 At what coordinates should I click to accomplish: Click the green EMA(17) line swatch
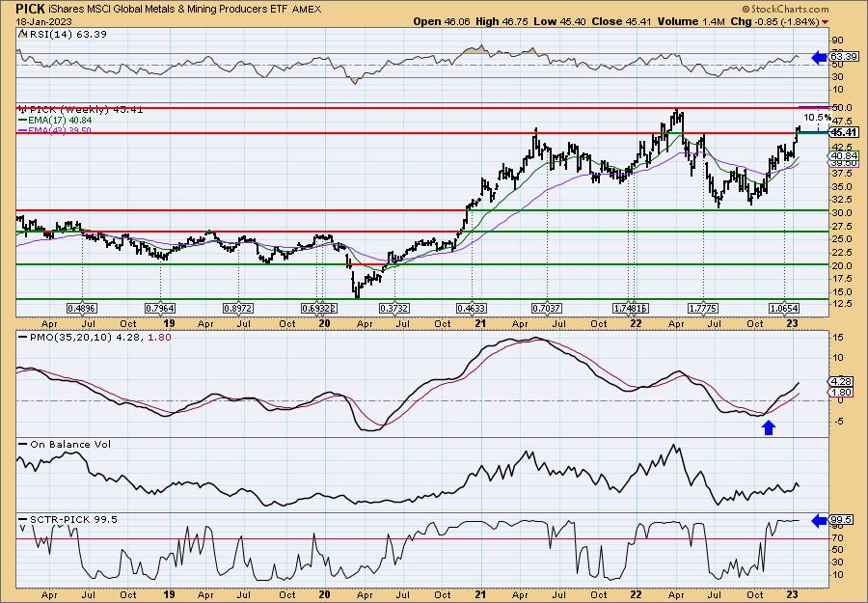click(23, 121)
